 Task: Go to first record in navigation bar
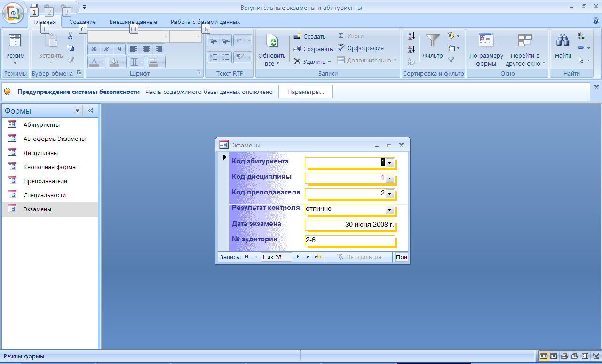coord(246,257)
